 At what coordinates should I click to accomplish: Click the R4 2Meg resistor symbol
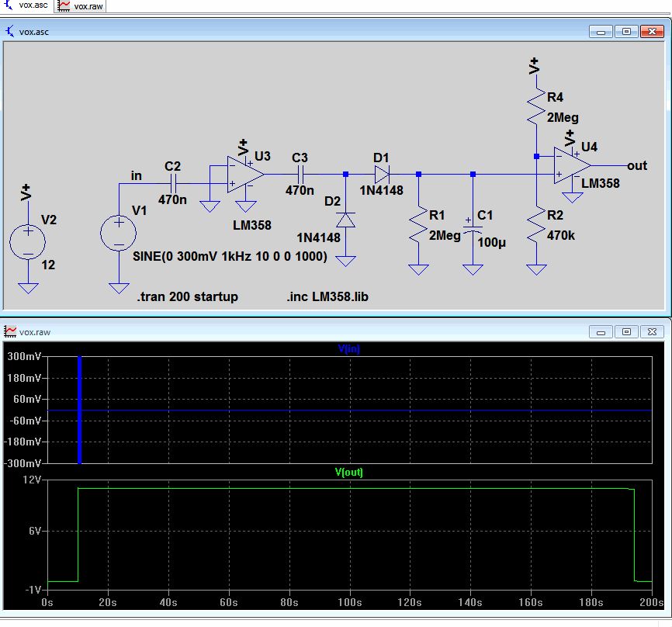(x=535, y=108)
